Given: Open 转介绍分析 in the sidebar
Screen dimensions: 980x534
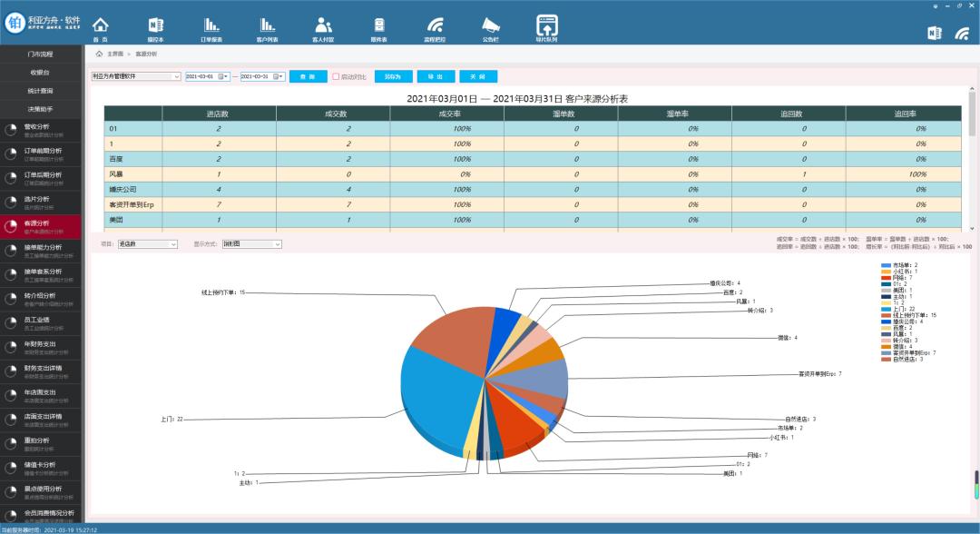Looking at the screenshot, I should pyautogui.click(x=41, y=299).
